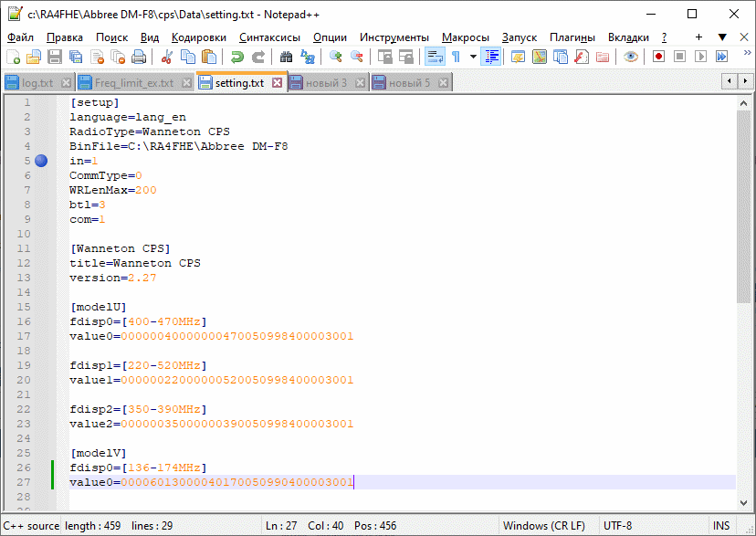
Task: Open Function List toolbar icon
Action: [582, 57]
